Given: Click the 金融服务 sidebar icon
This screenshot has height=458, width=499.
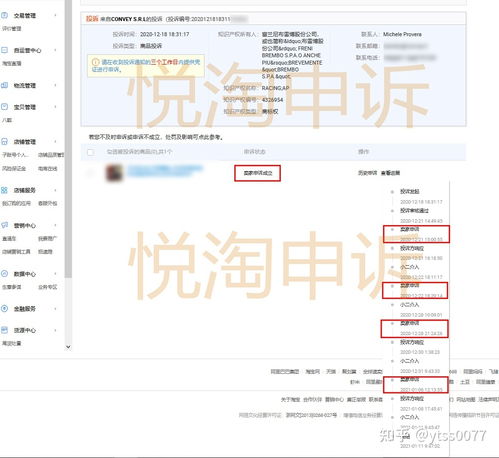Looking at the screenshot, I should [x=4, y=309].
